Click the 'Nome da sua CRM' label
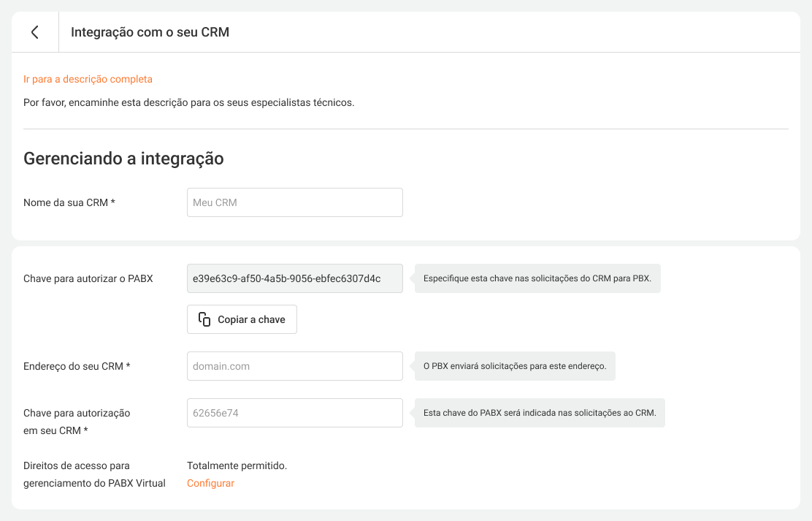 [x=69, y=202]
